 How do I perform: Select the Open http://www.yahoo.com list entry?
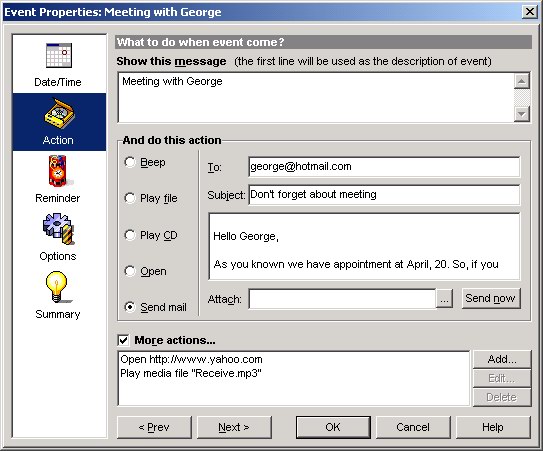point(191,359)
